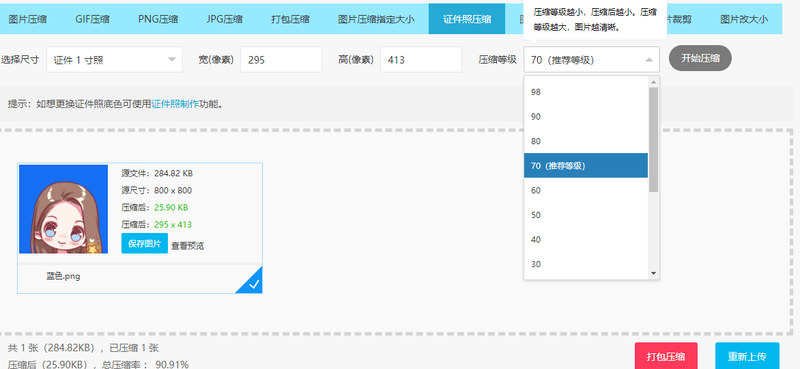Choose compression level 30

point(586,264)
